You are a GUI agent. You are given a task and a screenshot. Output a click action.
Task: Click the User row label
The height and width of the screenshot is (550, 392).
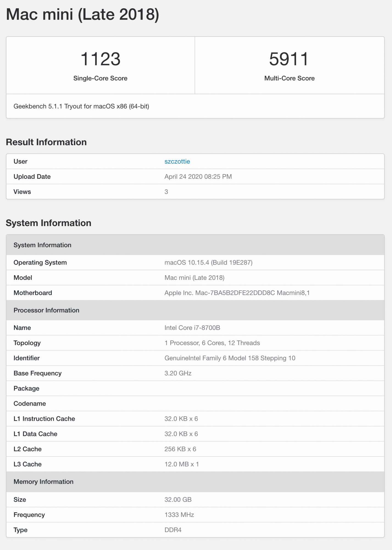pos(20,161)
